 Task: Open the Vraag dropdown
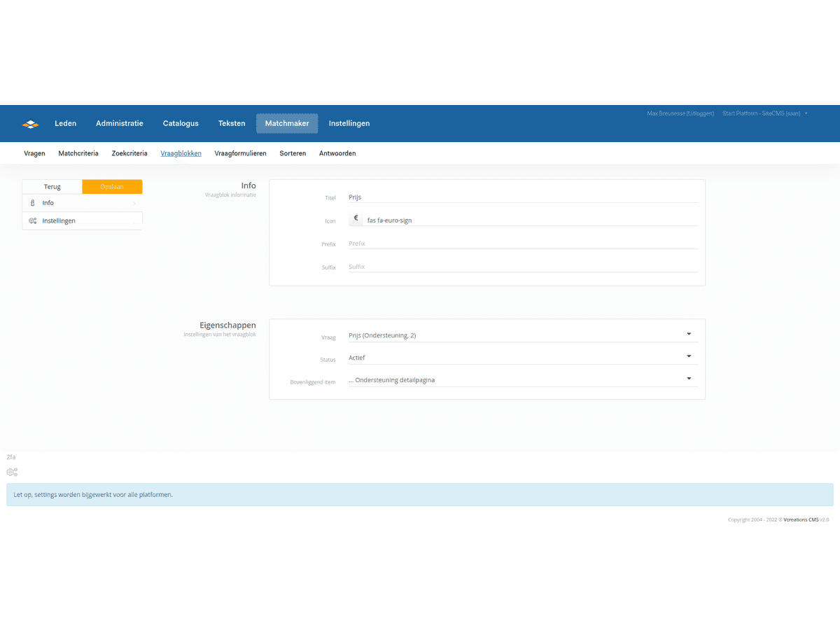[522, 335]
